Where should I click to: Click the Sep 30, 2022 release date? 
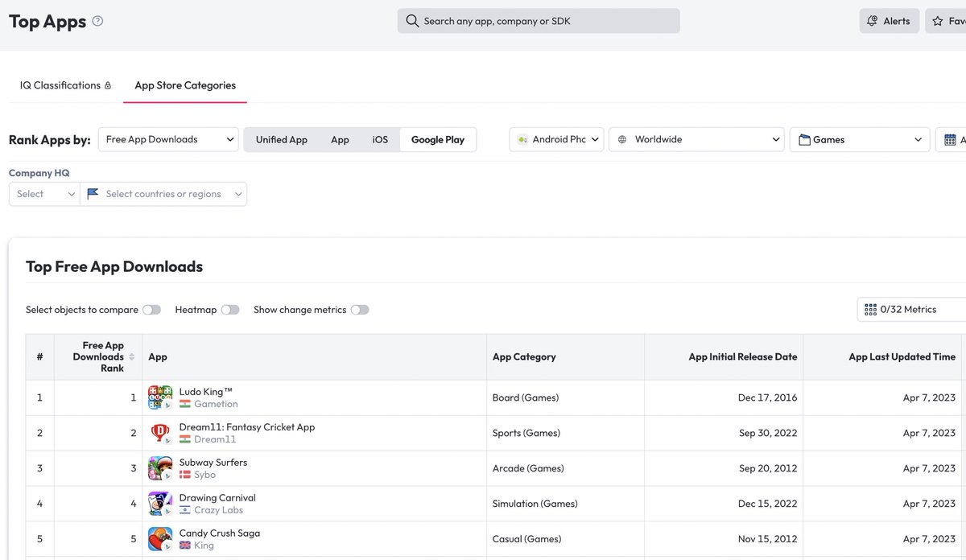[768, 433]
